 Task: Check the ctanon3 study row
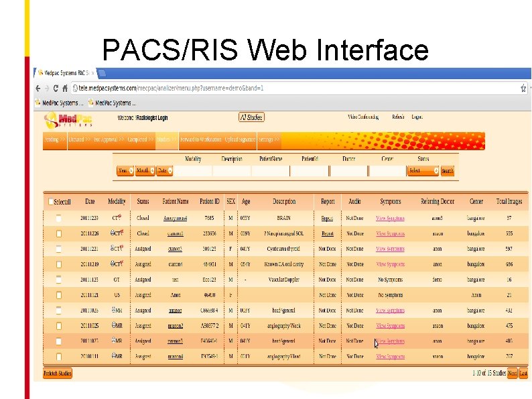pyautogui.click(x=59, y=249)
